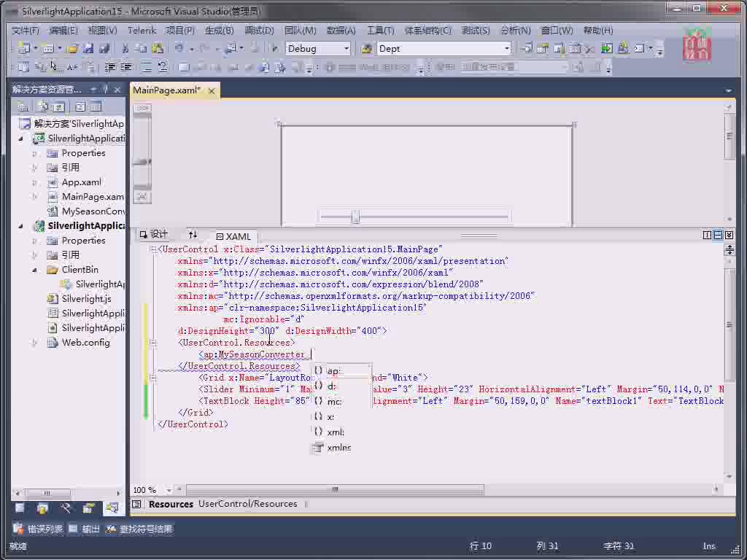Switch to the Design view tab

click(x=153, y=234)
